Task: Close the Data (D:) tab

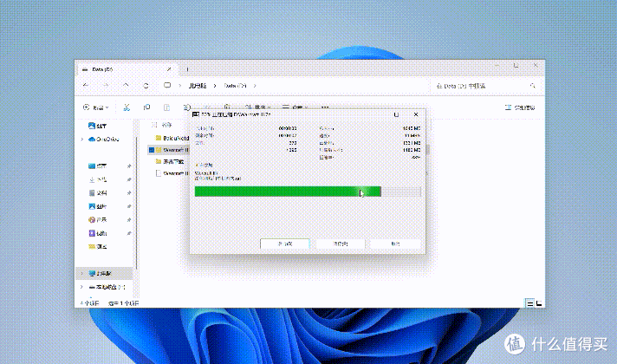Action: (169, 69)
